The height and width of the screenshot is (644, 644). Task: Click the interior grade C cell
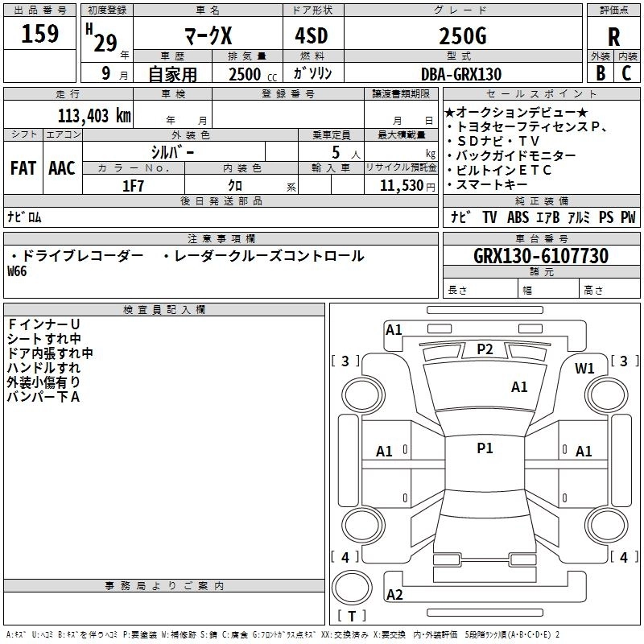click(627, 73)
